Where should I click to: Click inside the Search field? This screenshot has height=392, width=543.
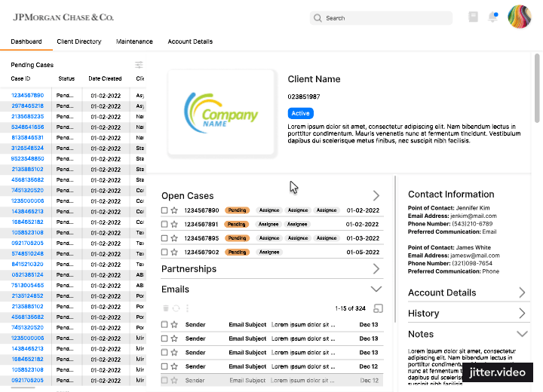tap(381, 18)
